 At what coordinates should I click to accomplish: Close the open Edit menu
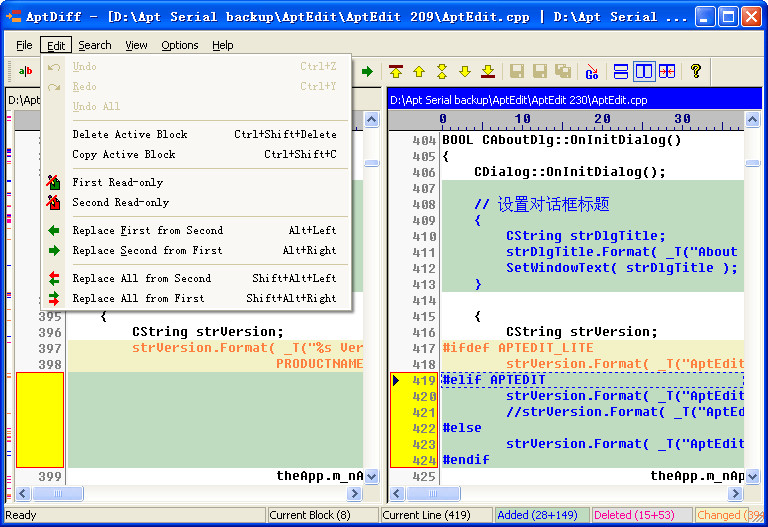point(56,45)
